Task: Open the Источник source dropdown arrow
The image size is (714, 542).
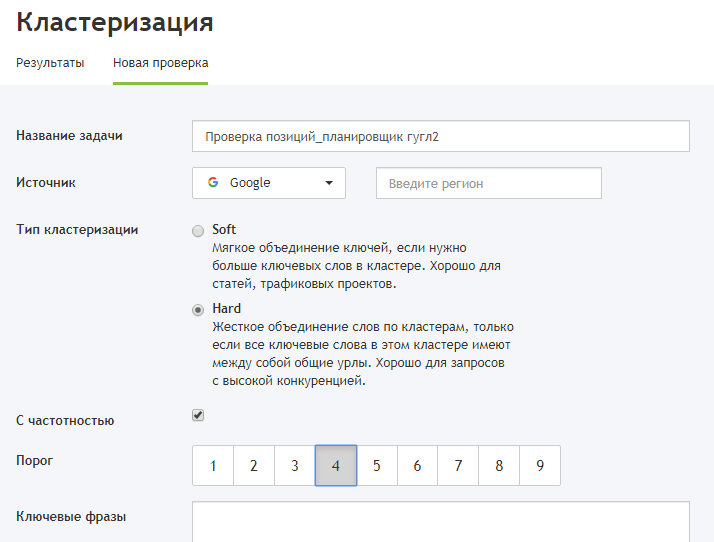Action: click(329, 183)
